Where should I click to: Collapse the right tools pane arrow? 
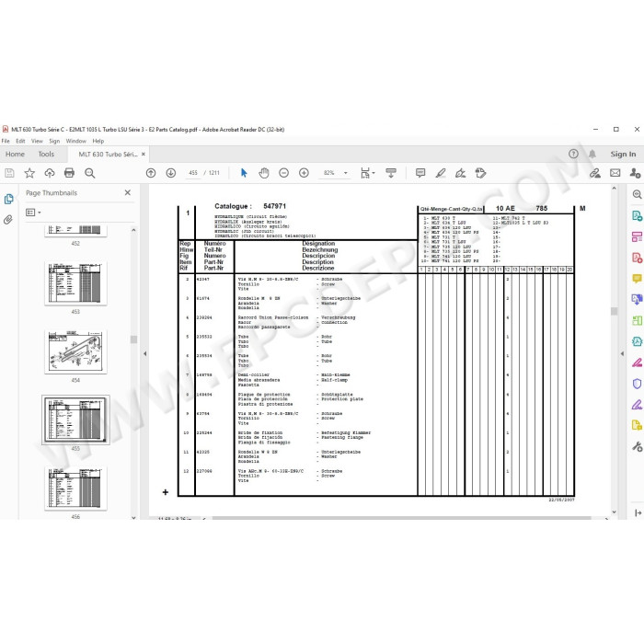click(x=622, y=353)
